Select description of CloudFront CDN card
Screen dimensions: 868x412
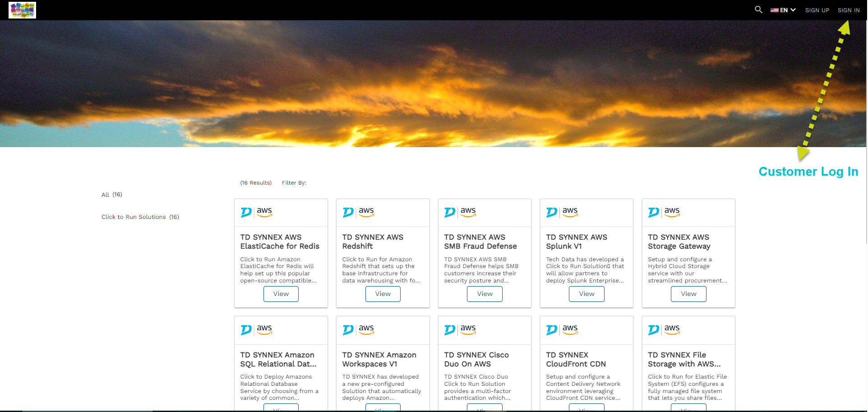[x=583, y=387]
